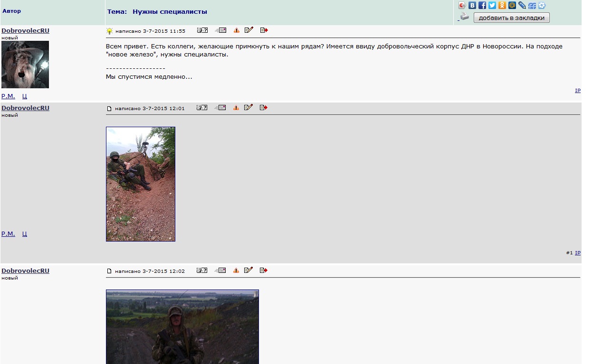Click the "добавить в закладки" button
The height and width of the screenshot is (364, 593).
tap(511, 18)
